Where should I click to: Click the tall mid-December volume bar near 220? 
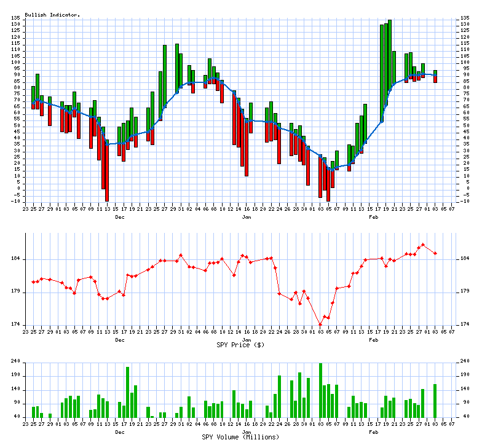click(127, 392)
